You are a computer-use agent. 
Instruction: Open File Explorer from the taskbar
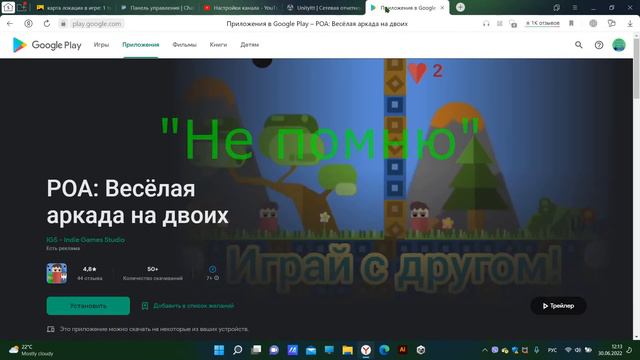pyautogui.click(x=347, y=350)
